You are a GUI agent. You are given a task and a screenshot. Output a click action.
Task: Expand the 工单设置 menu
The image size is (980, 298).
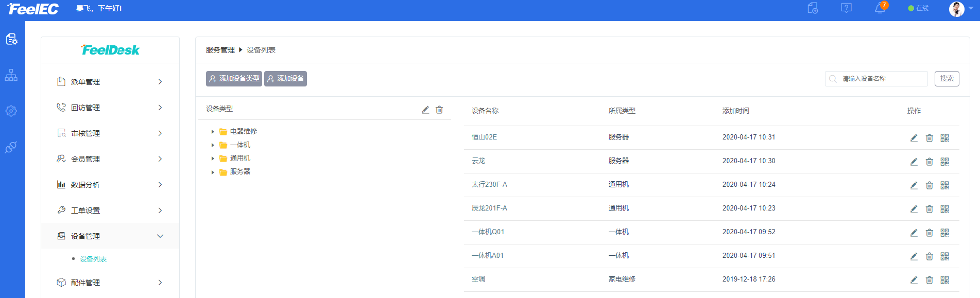point(110,211)
